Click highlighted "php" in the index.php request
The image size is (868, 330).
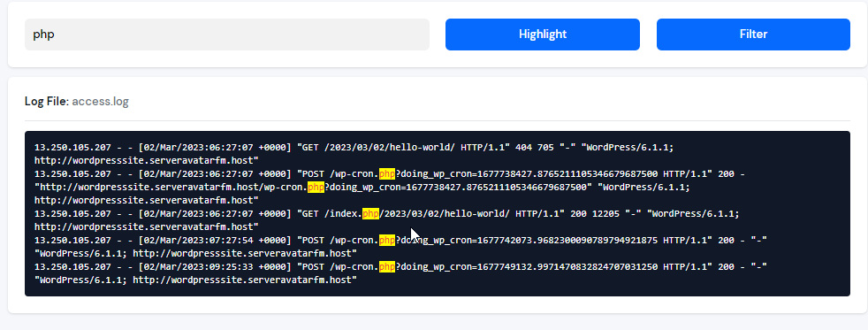[371, 214]
